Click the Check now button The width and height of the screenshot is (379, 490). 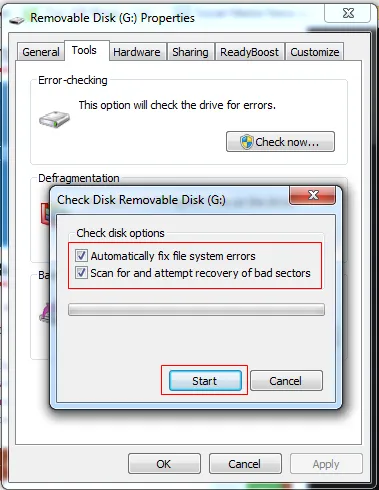click(280, 142)
